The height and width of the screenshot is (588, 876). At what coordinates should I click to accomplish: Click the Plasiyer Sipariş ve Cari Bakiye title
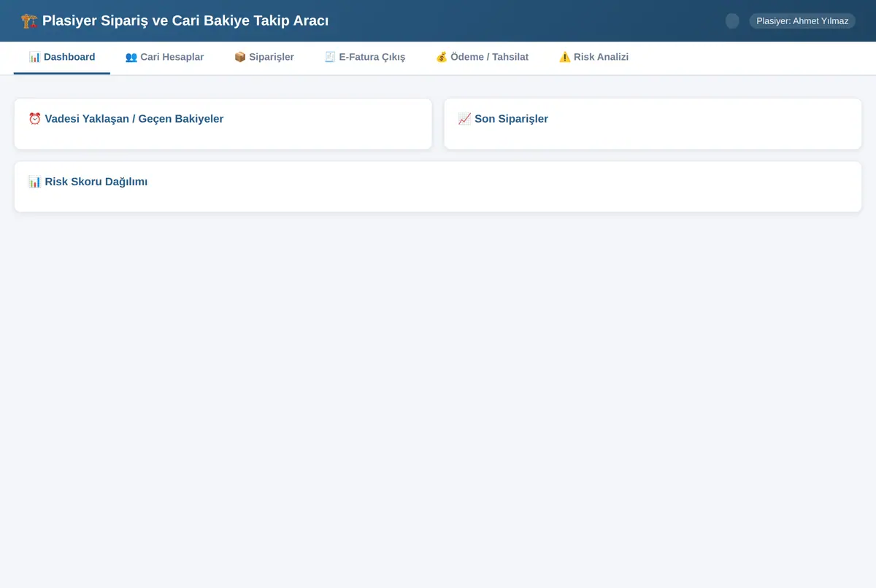coord(174,20)
